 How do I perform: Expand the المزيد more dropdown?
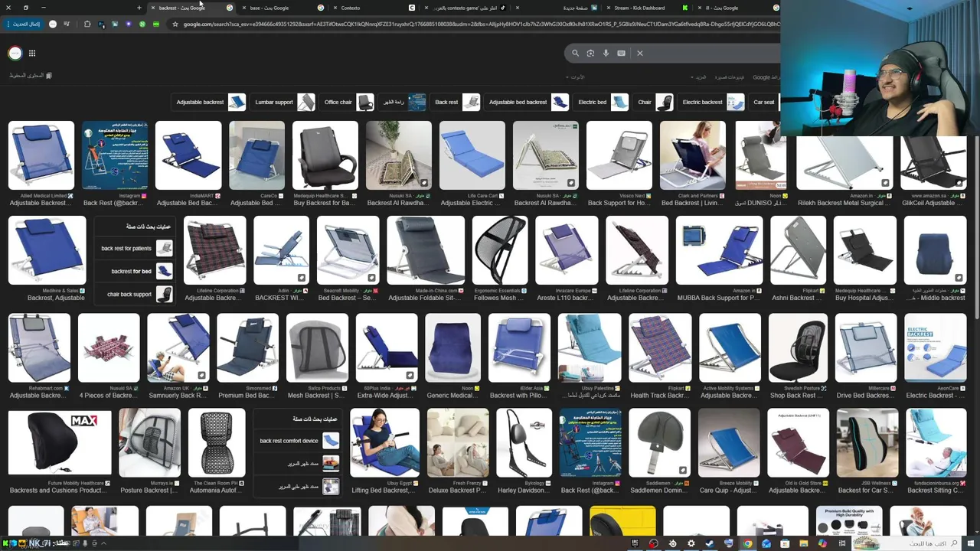[698, 77]
